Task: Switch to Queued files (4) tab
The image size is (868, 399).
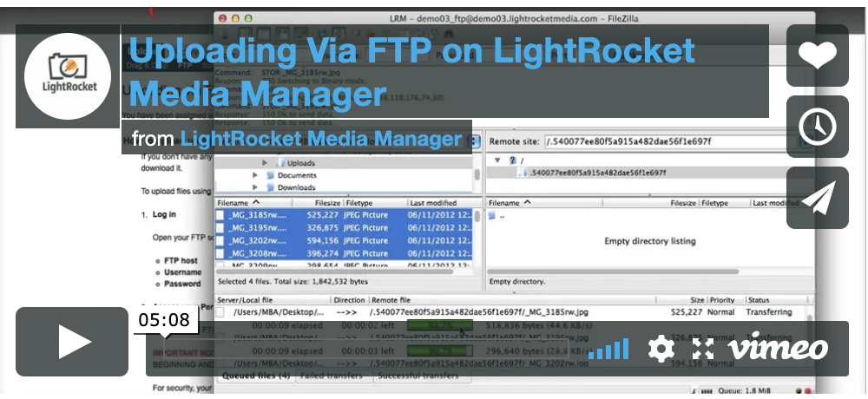Action: click(x=256, y=376)
